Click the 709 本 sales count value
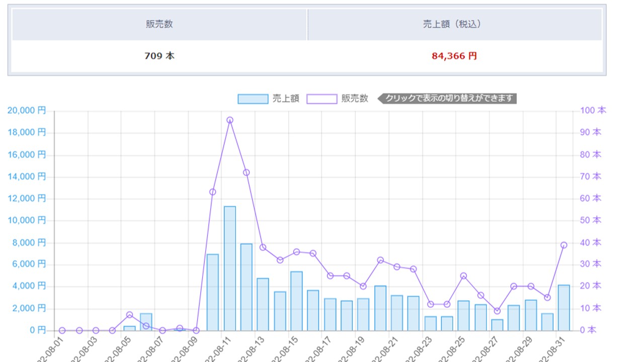This screenshot has width=644, height=362. (x=159, y=56)
